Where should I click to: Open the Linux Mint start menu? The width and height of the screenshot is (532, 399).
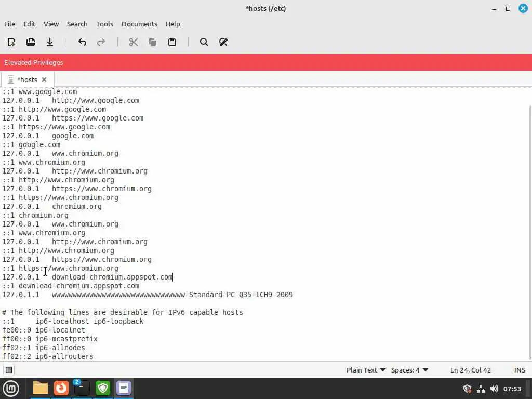(x=11, y=389)
